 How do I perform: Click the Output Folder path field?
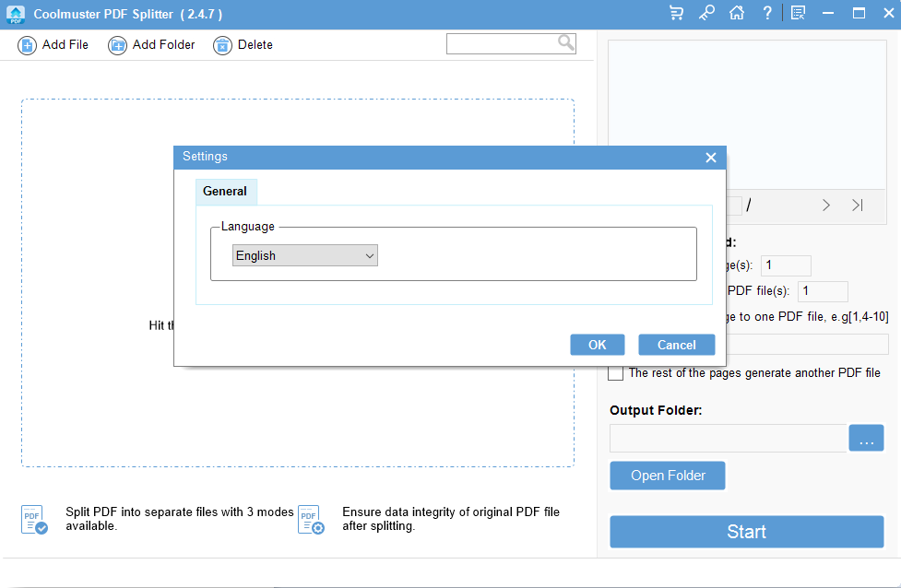(728, 439)
